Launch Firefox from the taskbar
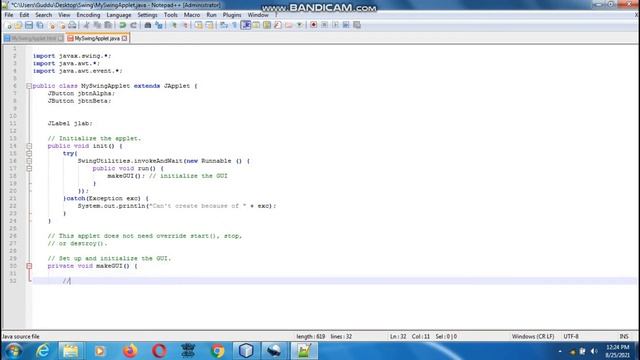640x360 pixels. point(130,351)
